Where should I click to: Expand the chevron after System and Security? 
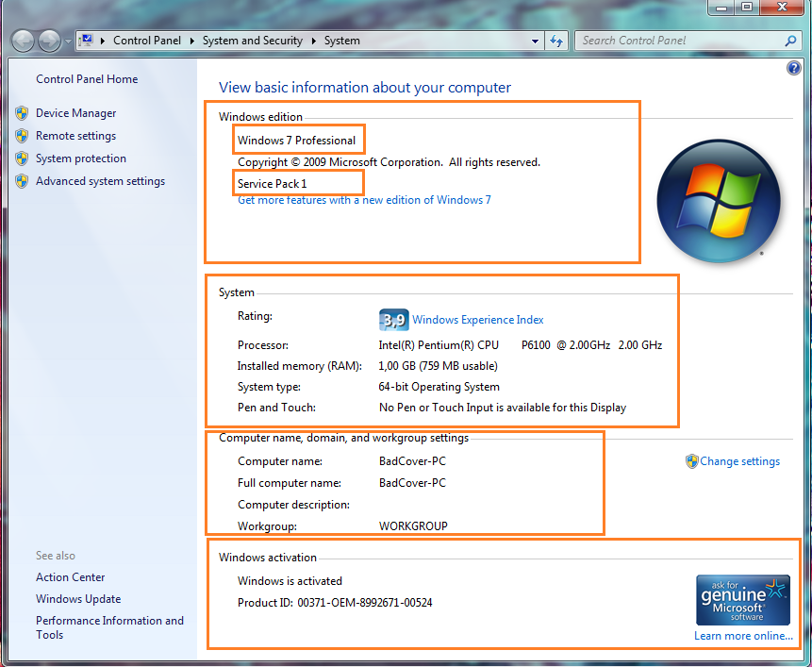[x=312, y=41]
